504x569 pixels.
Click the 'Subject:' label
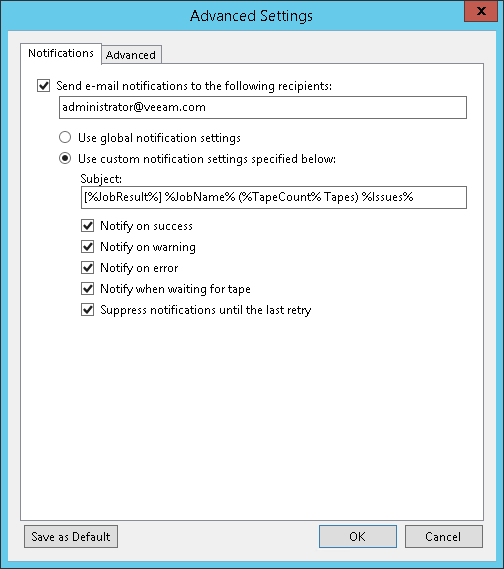click(101, 179)
